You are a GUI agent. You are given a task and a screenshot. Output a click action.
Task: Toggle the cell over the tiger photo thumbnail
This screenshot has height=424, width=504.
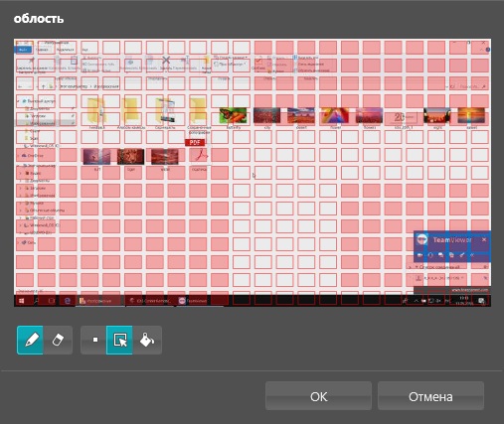[x=133, y=155]
